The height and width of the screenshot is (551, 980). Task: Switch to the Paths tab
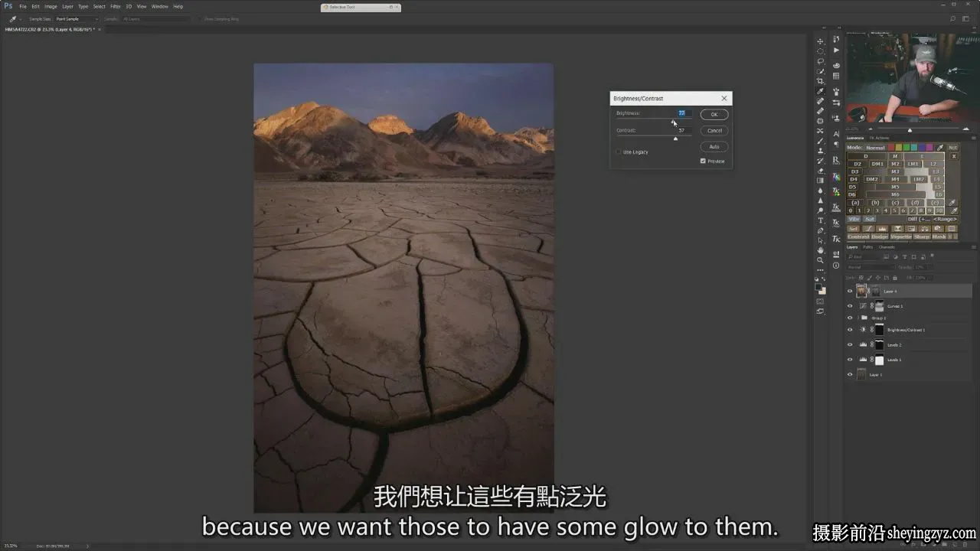click(x=868, y=247)
